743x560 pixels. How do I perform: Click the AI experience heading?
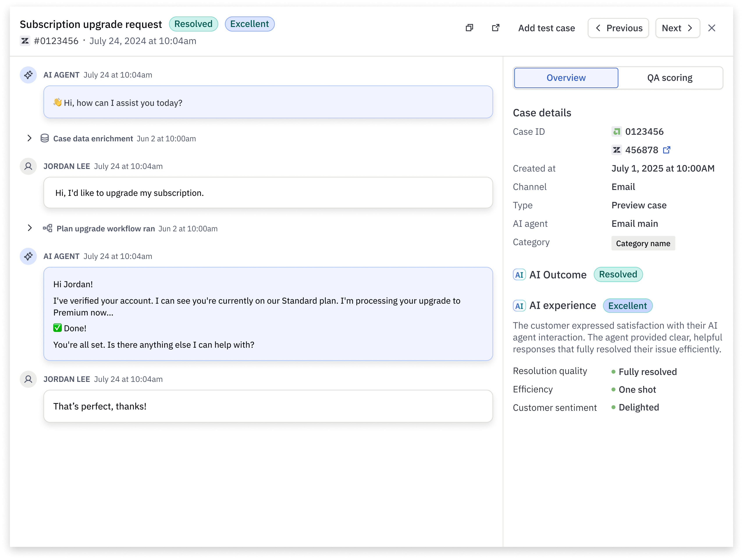[563, 305]
